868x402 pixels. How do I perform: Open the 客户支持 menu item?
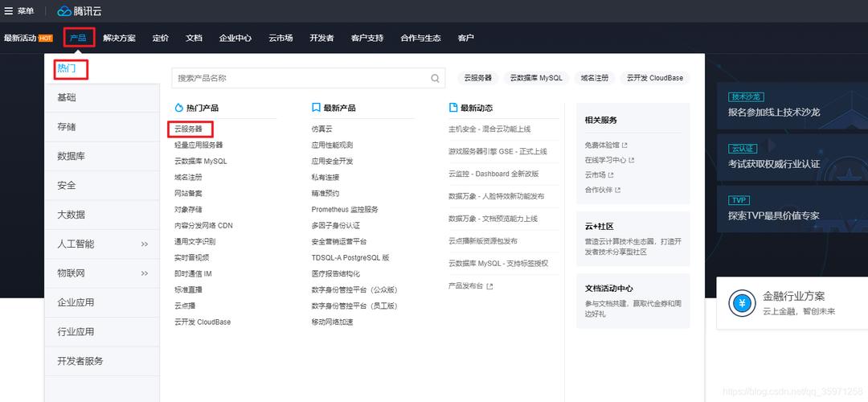[367, 39]
